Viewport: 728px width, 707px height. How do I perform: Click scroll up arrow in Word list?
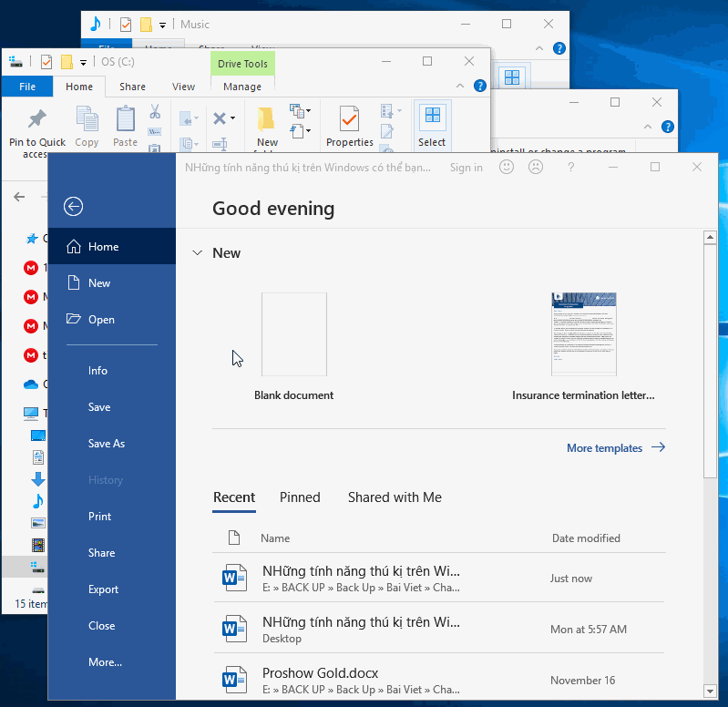coord(710,237)
